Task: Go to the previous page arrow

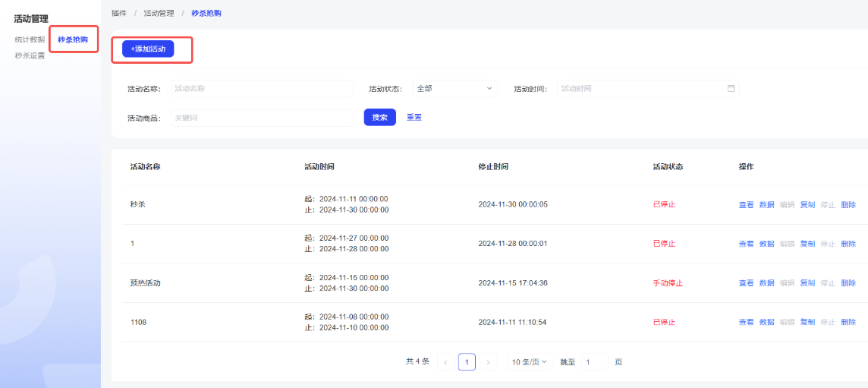Action: click(445, 362)
